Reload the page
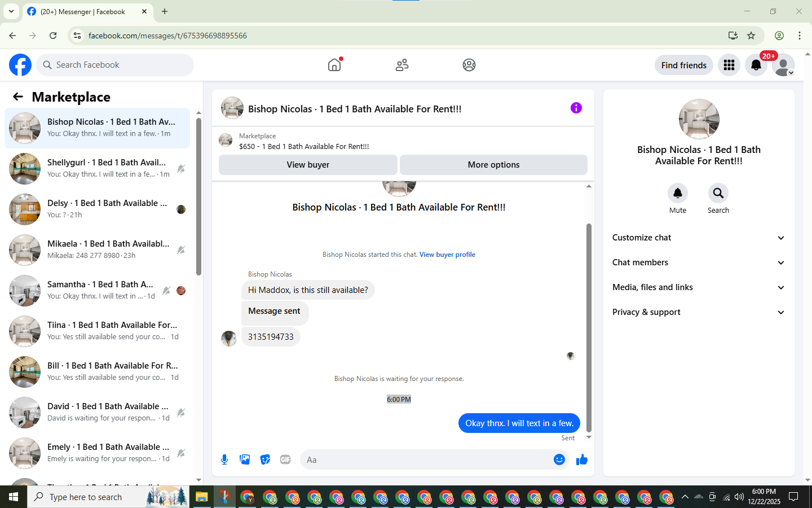 pos(53,36)
